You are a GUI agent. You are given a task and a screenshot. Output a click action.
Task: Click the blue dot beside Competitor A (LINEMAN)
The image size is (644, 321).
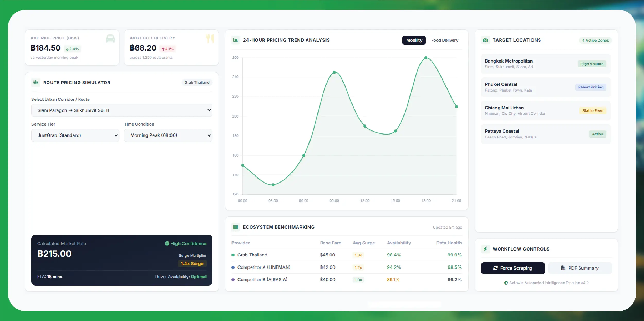pos(233,267)
